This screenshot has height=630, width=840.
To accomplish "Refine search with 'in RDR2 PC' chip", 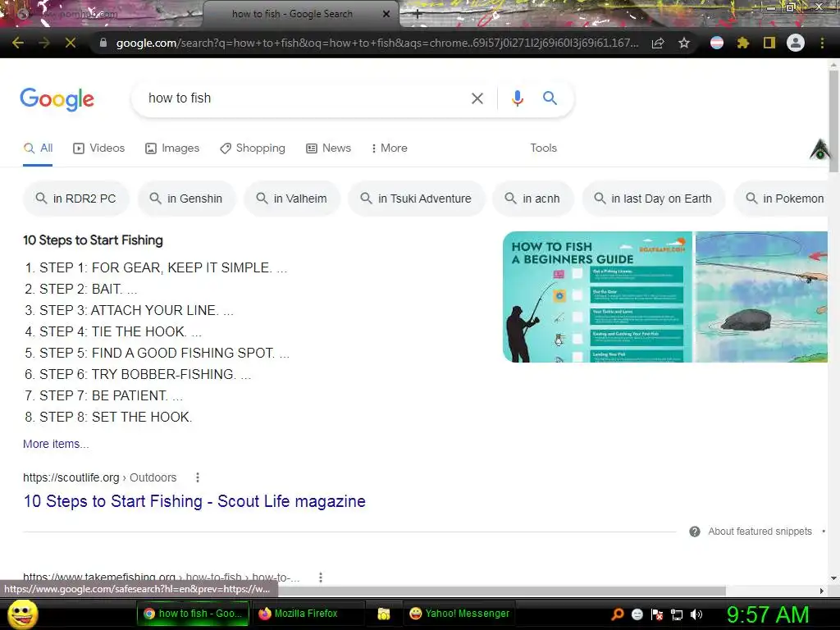I will coord(76,199).
